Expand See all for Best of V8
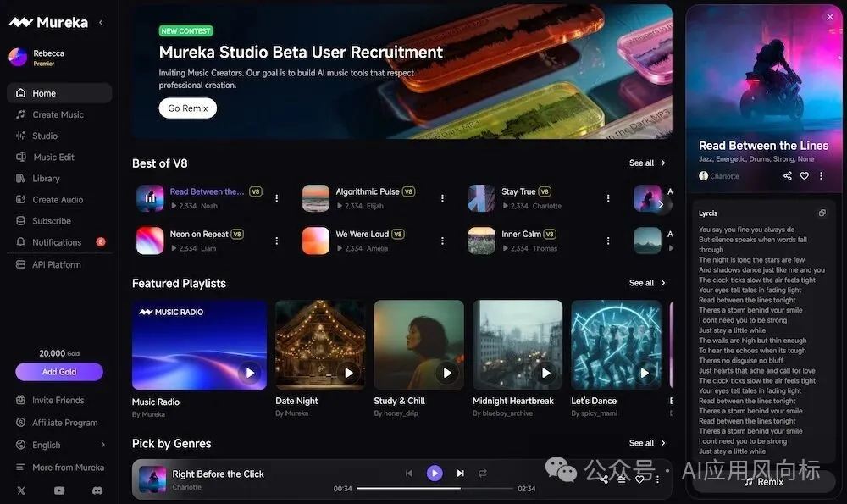This screenshot has width=847, height=504. pos(647,163)
